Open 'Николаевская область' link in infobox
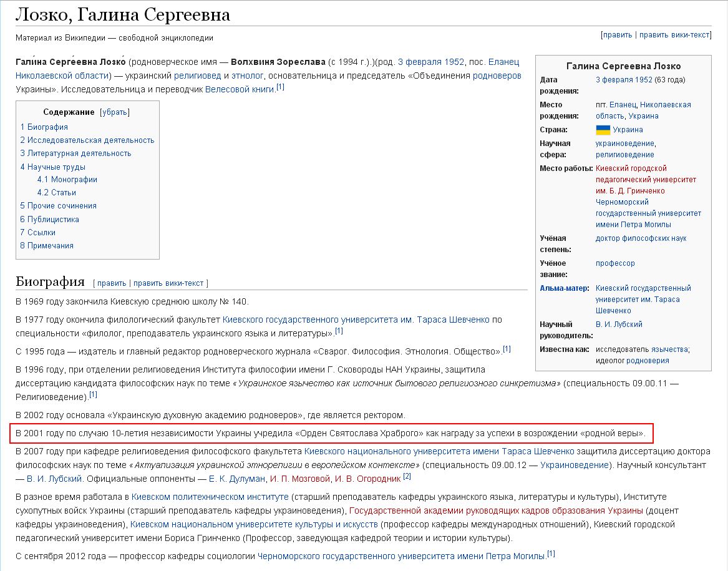Image resolution: width=728 pixels, height=571 pixels. coord(643,110)
